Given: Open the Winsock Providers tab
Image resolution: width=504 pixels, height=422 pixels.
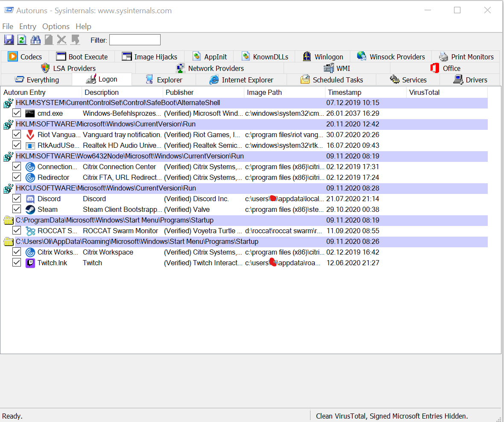Looking at the screenshot, I should (391, 57).
